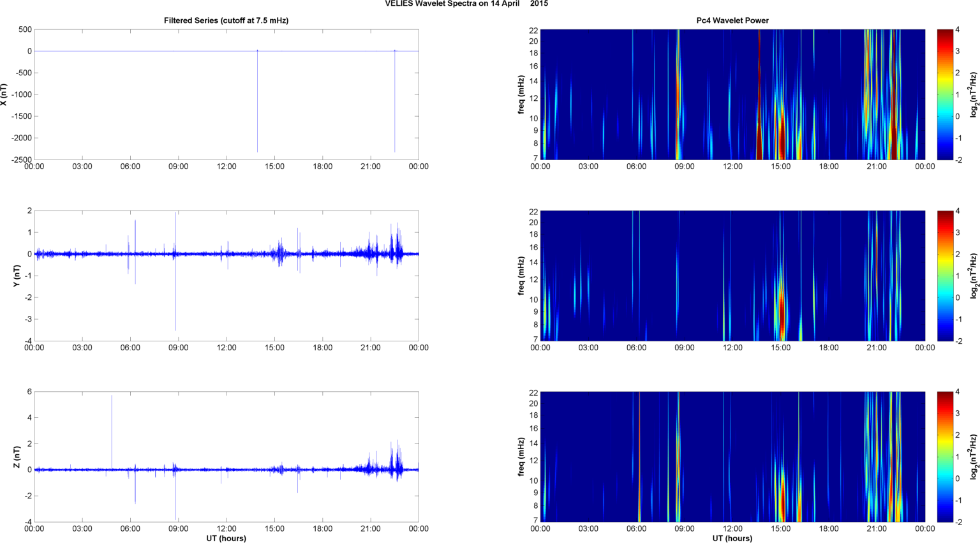This screenshot has height=543, width=980.
Task: Click the freq (mHz) label of the top spectrogram
Action: tap(521, 94)
